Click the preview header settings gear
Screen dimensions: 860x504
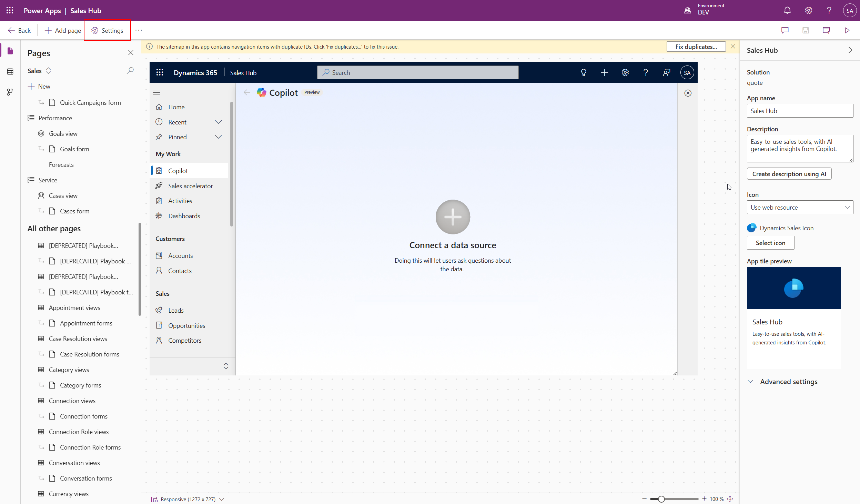point(625,72)
